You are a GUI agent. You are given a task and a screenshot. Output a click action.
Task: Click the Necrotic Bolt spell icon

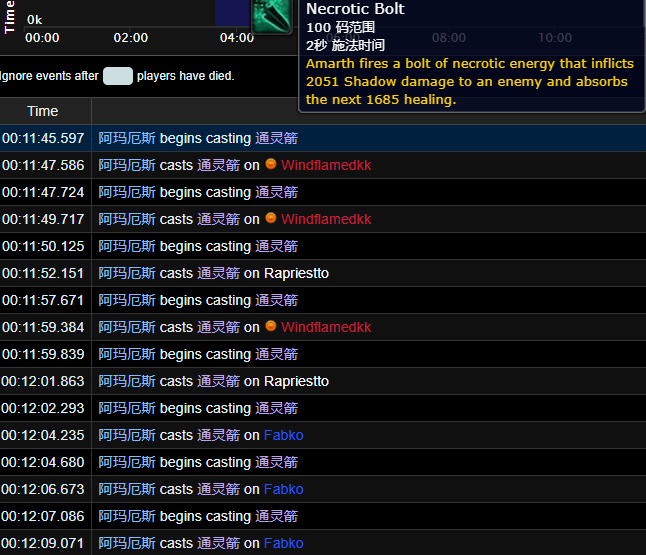pyautogui.click(x=272, y=16)
